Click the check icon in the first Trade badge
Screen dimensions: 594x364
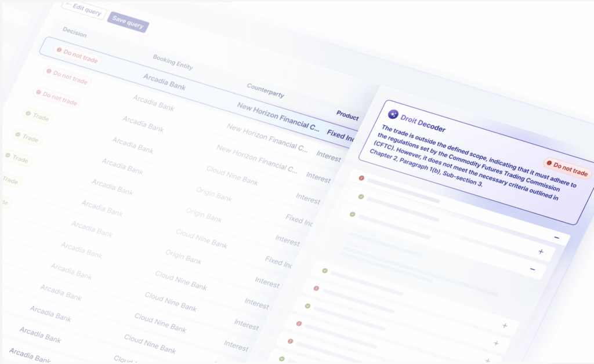coord(28,114)
